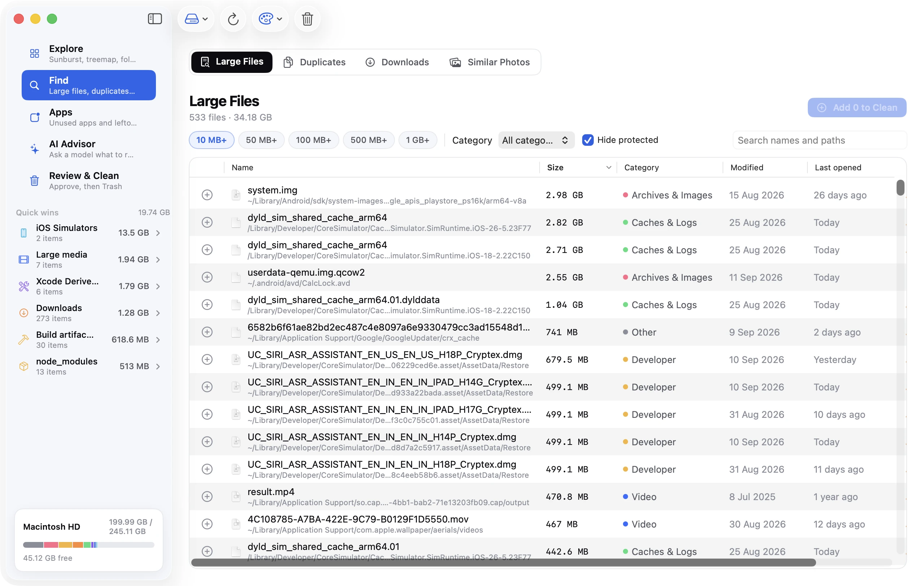Go to Review & Clean
Image resolution: width=924 pixels, height=586 pixels.
point(89,181)
